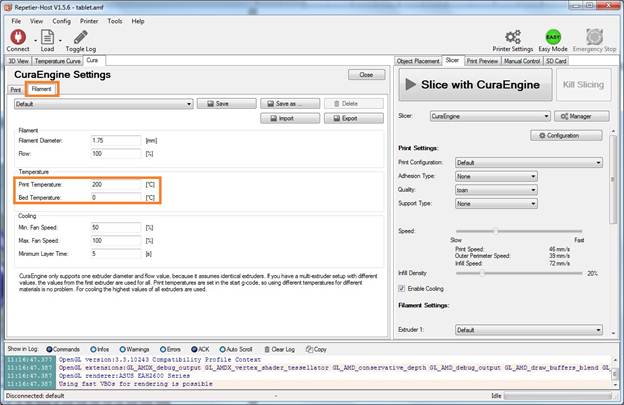Click the Load file icon
Image resolution: width=624 pixels, height=405 pixels.
click(x=46, y=37)
